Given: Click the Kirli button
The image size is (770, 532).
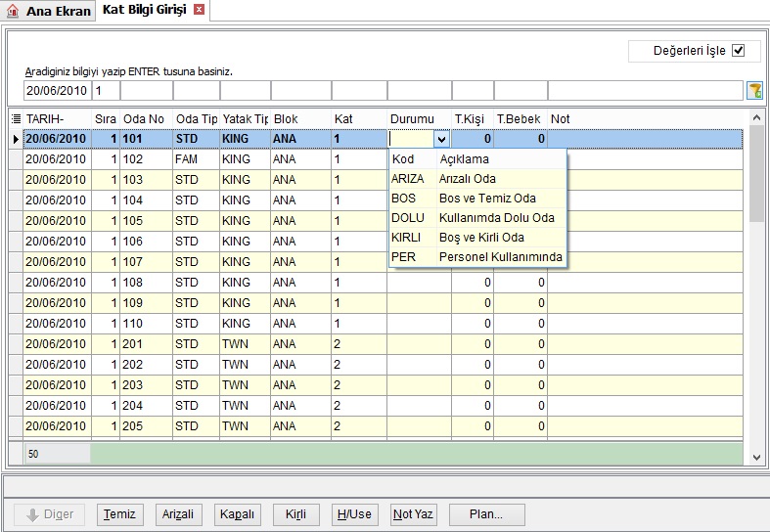Looking at the screenshot, I should tap(296, 514).
